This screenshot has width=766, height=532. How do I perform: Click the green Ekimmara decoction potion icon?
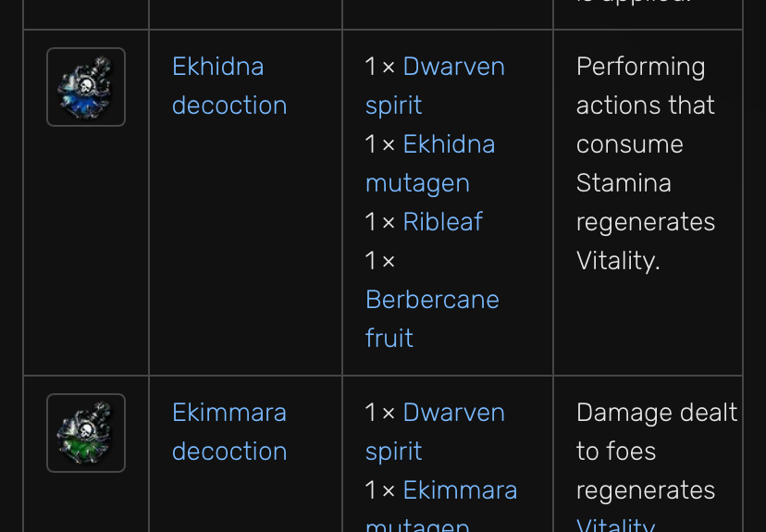[x=86, y=433]
